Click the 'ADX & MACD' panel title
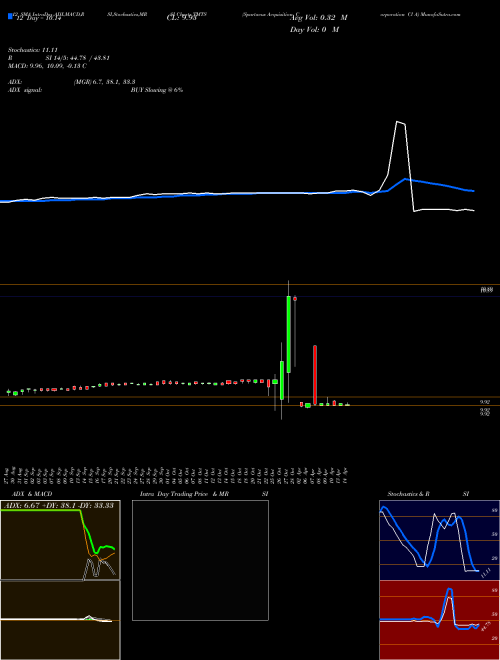 point(32,494)
